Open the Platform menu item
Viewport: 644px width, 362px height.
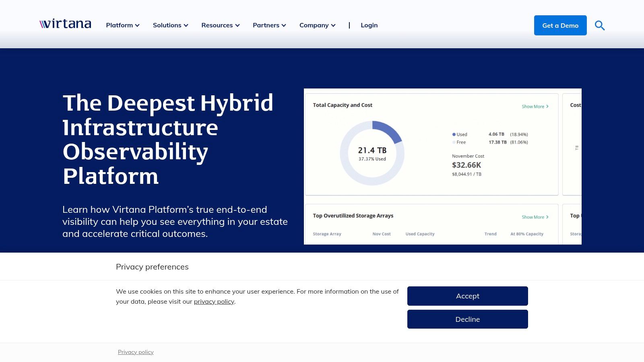point(120,25)
